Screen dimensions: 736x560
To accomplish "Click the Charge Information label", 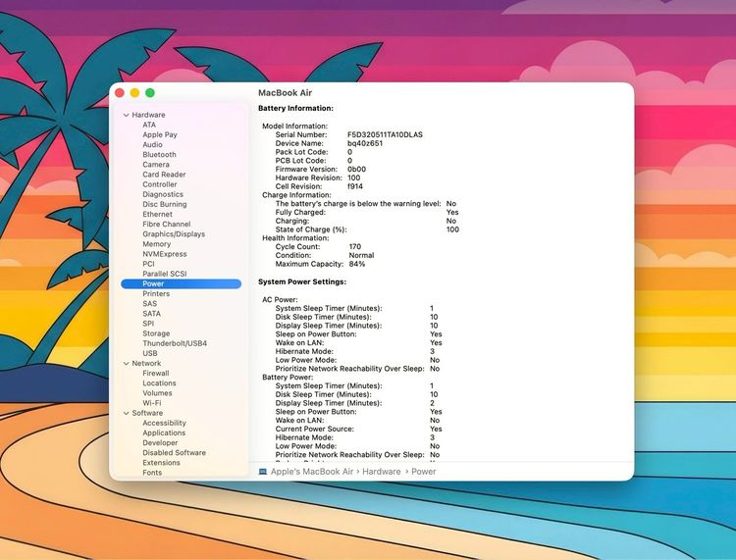I will (x=296, y=195).
